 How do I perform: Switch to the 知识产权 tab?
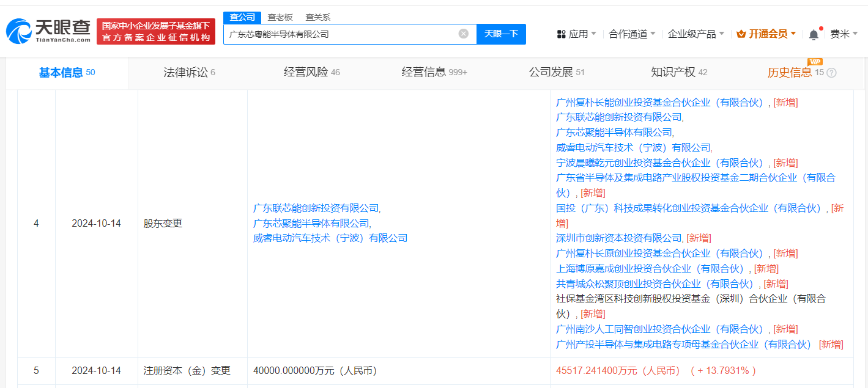(x=675, y=72)
